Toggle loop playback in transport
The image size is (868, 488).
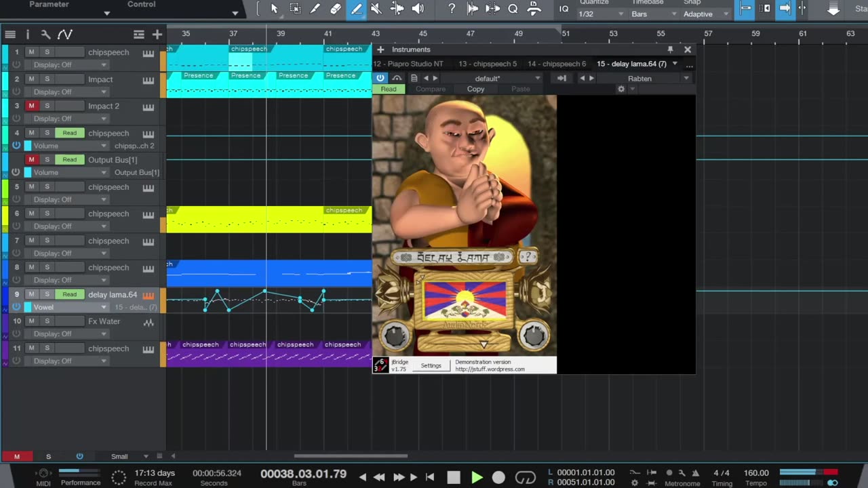click(x=526, y=477)
